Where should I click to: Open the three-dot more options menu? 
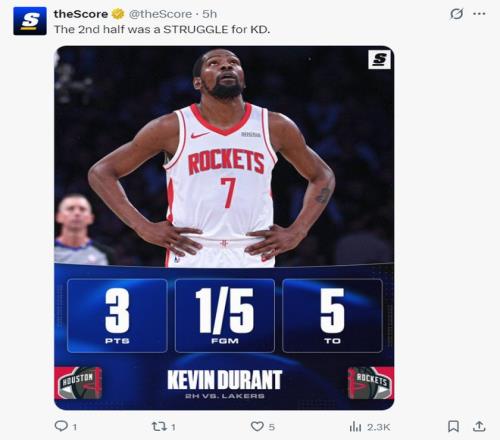479,14
